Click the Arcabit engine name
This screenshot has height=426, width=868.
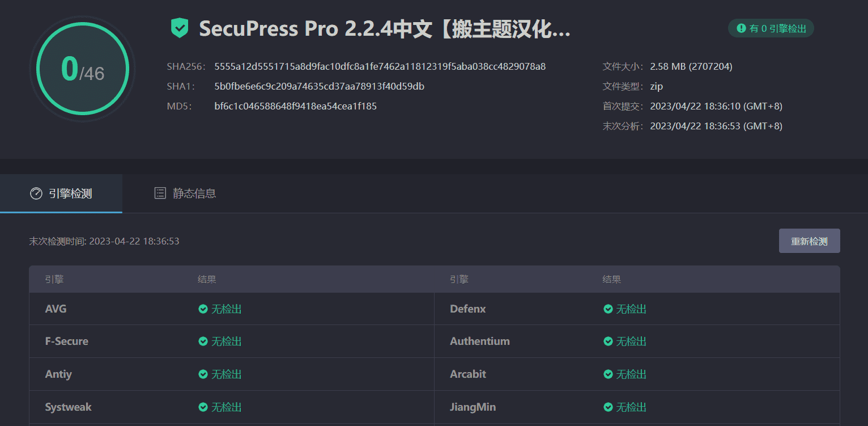468,374
